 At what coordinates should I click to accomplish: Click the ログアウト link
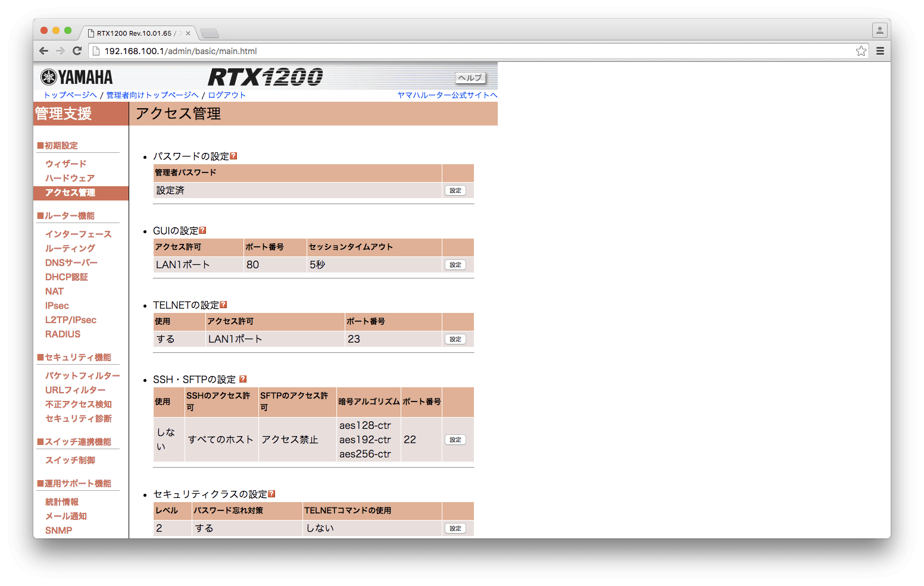point(227,95)
